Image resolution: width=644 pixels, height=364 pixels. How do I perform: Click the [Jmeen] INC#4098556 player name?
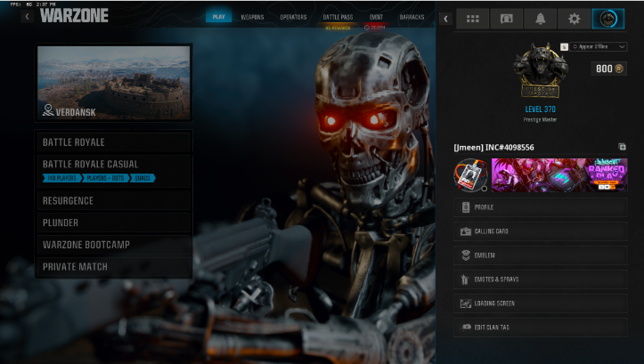(493, 148)
